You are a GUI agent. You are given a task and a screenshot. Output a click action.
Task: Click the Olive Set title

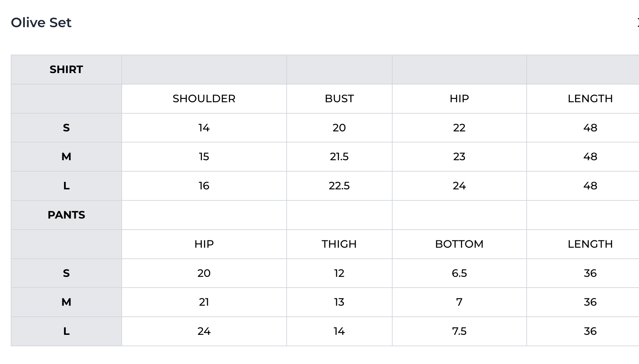coord(41,23)
